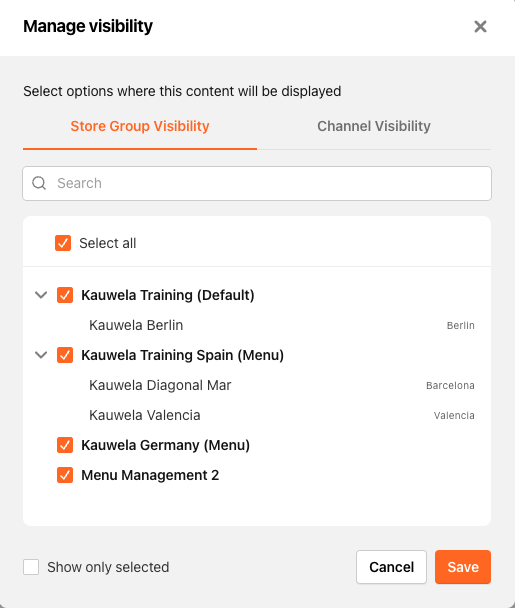Select the Kauwela Berlin store row
Viewport: 515px width, 608px height.
click(x=257, y=325)
